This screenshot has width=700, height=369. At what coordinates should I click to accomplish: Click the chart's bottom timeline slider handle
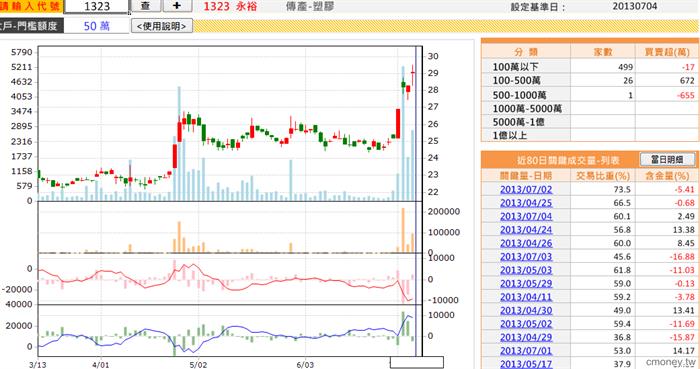pos(417,362)
